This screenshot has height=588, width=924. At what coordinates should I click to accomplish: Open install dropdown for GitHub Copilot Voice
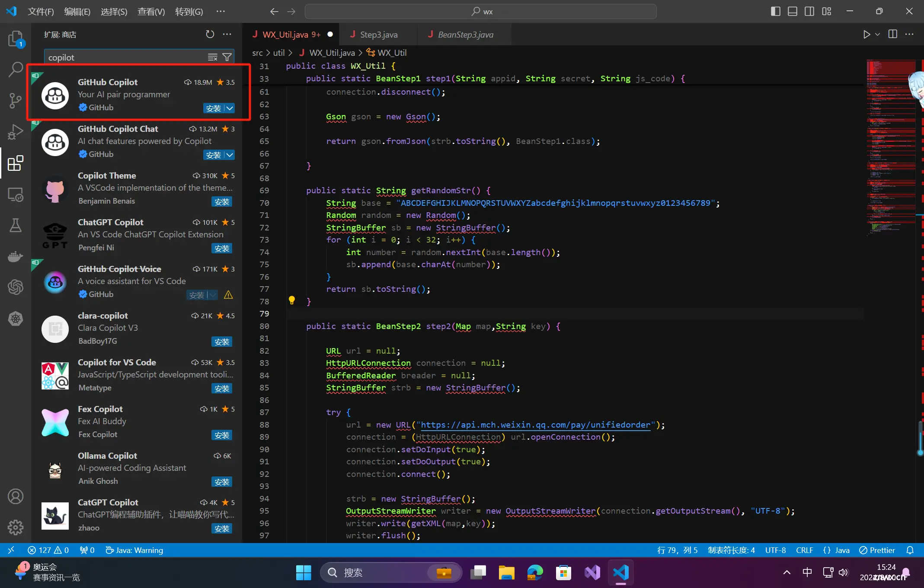pyautogui.click(x=213, y=295)
